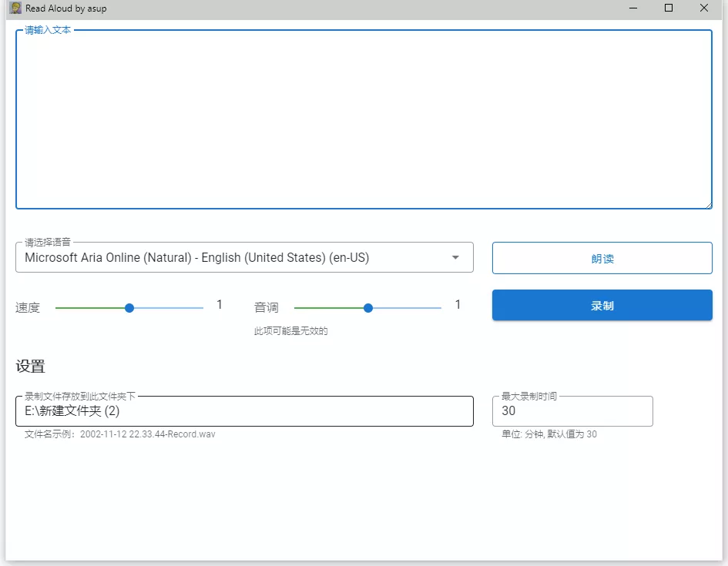Image resolution: width=728 pixels, height=566 pixels.
Task: Click the Read Aloud by asup title text
Action: tap(66, 8)
